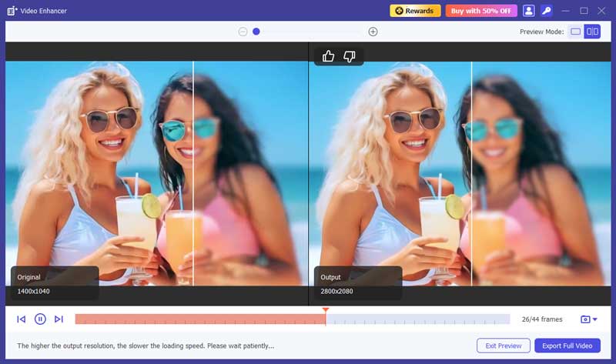Image resolution: width=616 pixels, height=364 pixels.
Task: Click the Preview Mode label
Action: (541, 32)
